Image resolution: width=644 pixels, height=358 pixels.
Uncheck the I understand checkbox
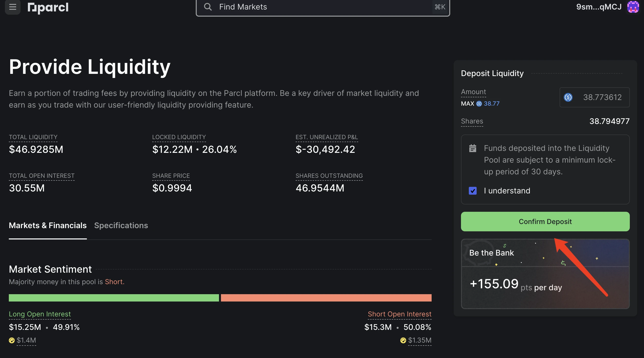pyautogui.click(x=472, y=191)
